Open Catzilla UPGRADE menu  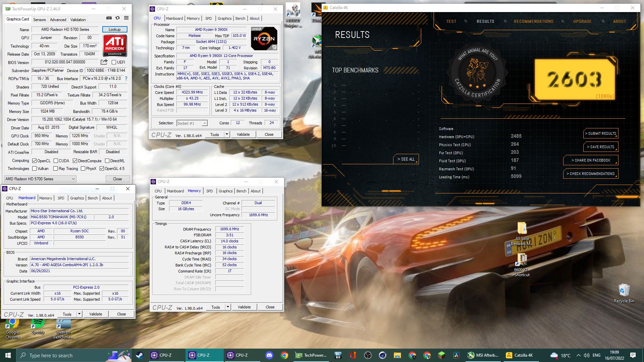(582, 21)
